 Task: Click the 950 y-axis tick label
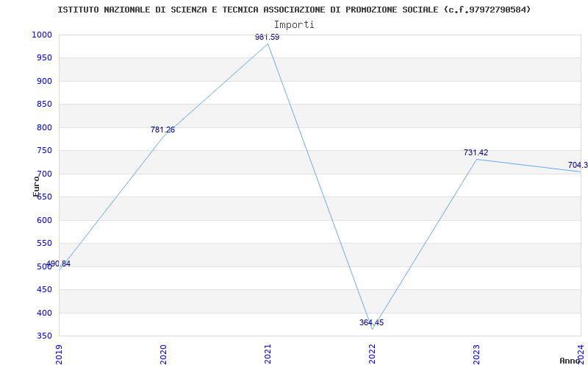pos(44,58)
